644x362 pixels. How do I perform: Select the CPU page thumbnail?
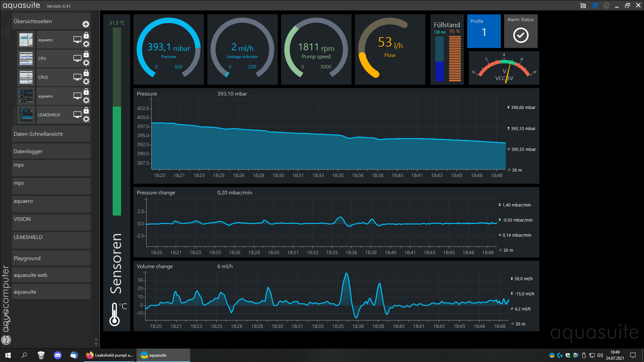(26, 58)
